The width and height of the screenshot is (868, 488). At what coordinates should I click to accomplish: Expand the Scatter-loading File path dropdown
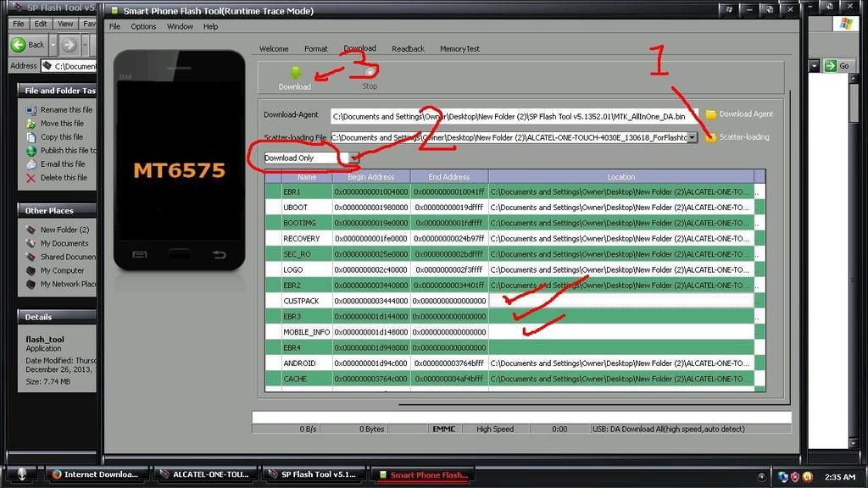click(x=693, y=137)
